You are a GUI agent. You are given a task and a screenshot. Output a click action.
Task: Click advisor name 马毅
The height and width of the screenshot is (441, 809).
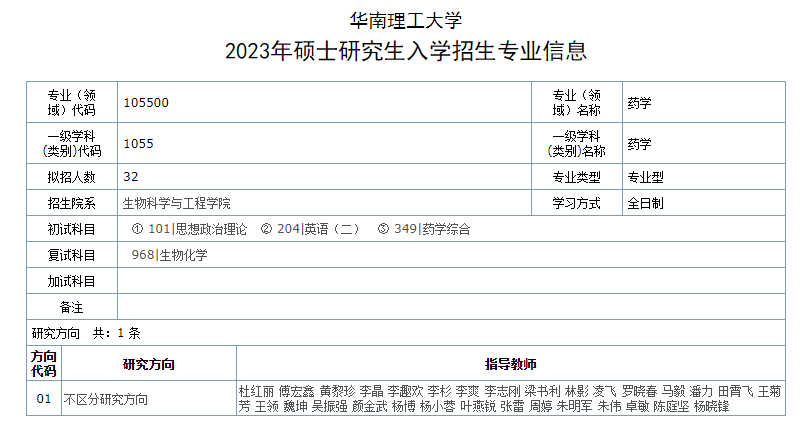(674, 391)
